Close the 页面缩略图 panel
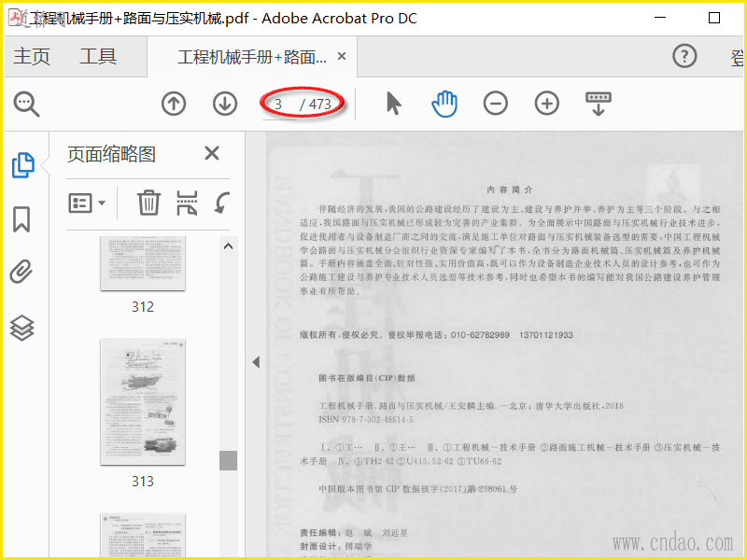Screen dimensions: 747x560 pos(212,153)
